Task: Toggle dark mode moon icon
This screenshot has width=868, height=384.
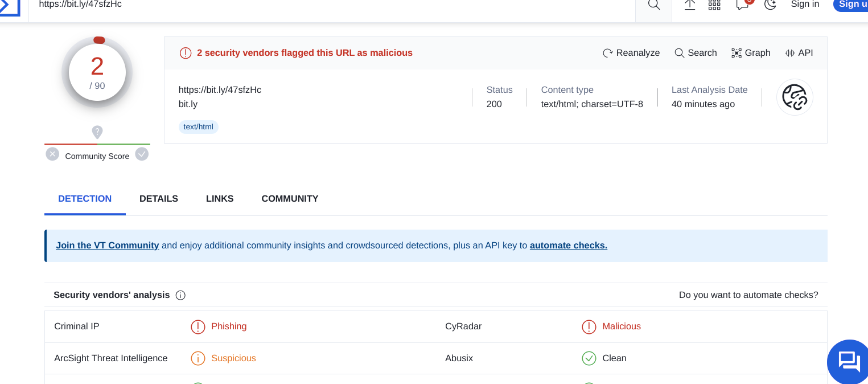Action: (770, 5)
